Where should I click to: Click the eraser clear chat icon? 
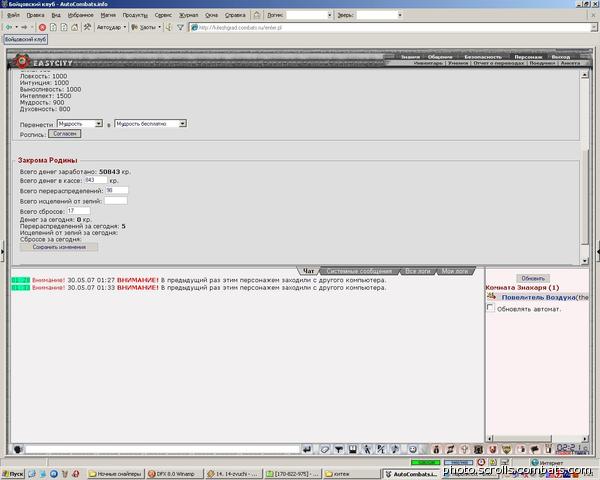(x=324, y=449)
